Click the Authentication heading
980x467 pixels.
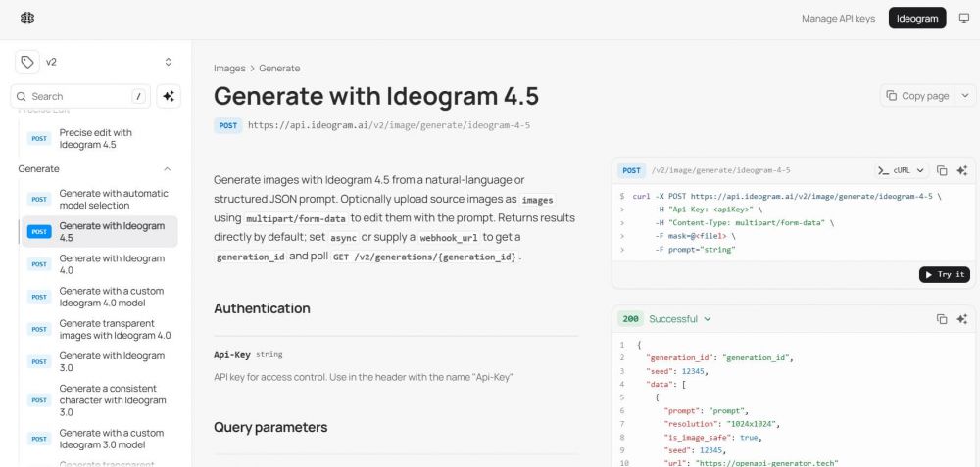coord(262,308)
